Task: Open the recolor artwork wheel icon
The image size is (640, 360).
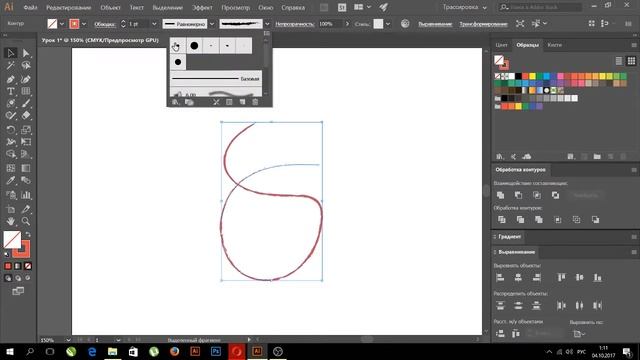Action: pyautogui.click(x=405, y=24)
